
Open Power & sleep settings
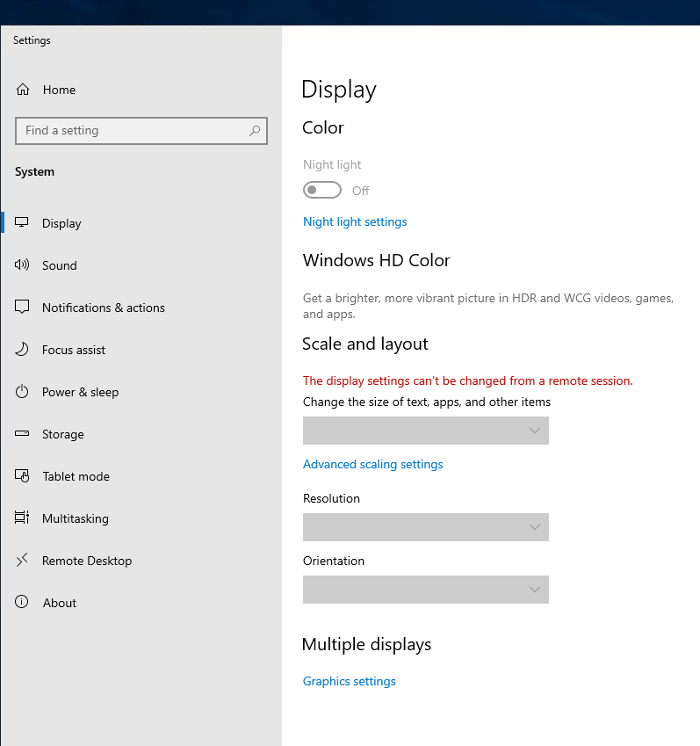(x=141, y=392)
